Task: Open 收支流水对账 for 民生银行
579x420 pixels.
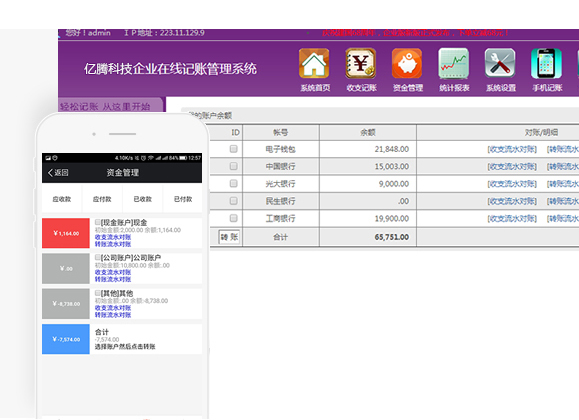Action: tap(512, 201)
